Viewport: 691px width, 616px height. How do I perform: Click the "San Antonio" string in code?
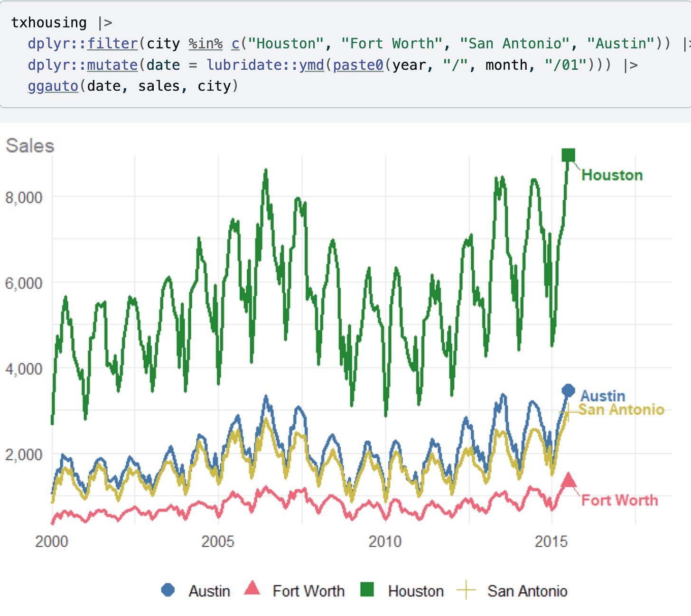(x=515, y=44)
